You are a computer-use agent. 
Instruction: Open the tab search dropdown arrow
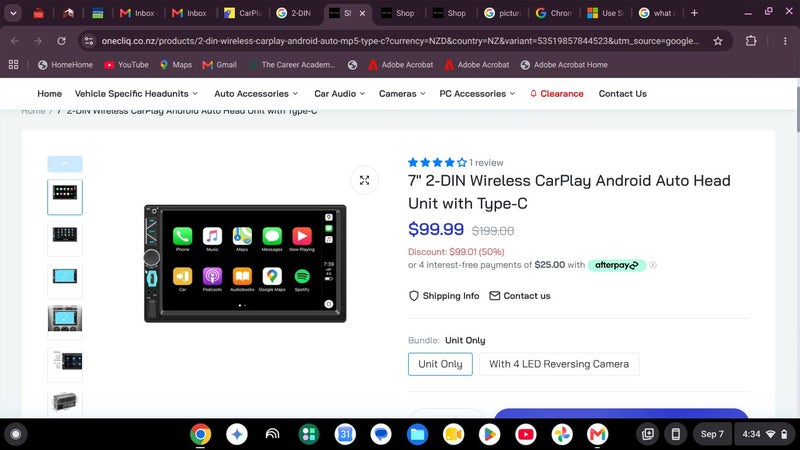(13, 13)
